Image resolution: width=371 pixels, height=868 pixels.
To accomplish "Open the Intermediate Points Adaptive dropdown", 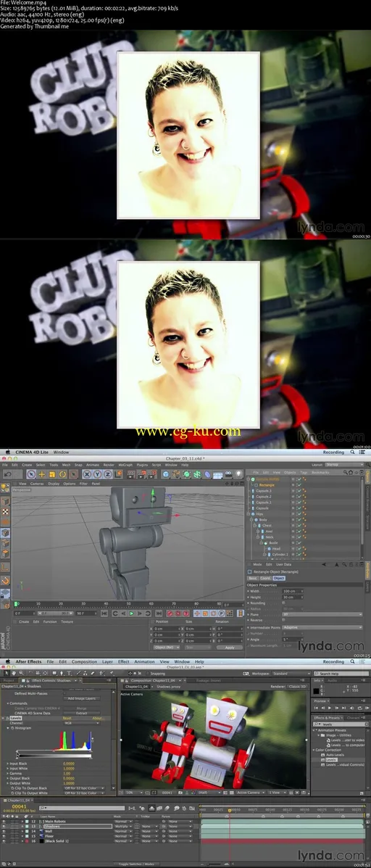I will (x=322, y=627).
